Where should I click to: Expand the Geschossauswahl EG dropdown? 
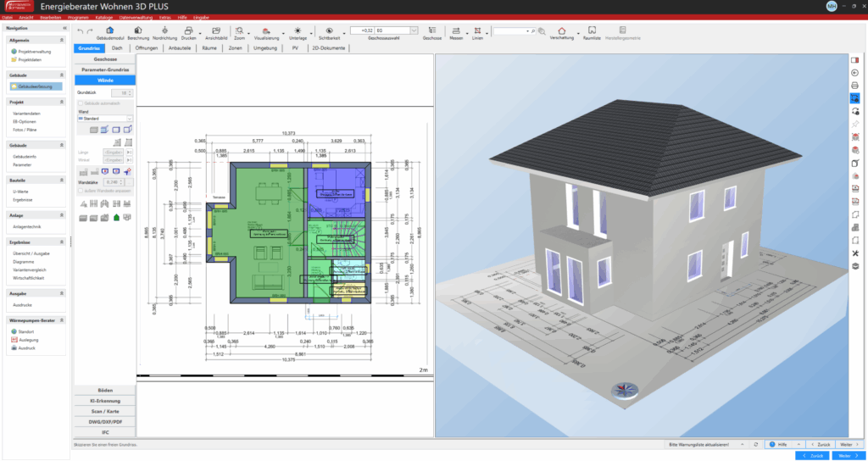click(413, 30)
